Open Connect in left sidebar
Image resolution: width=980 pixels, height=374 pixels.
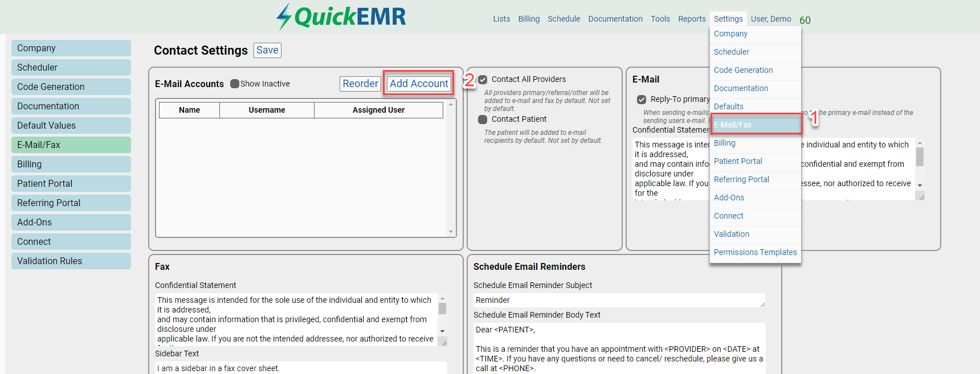pyautogui.click(x=71, y=242)
